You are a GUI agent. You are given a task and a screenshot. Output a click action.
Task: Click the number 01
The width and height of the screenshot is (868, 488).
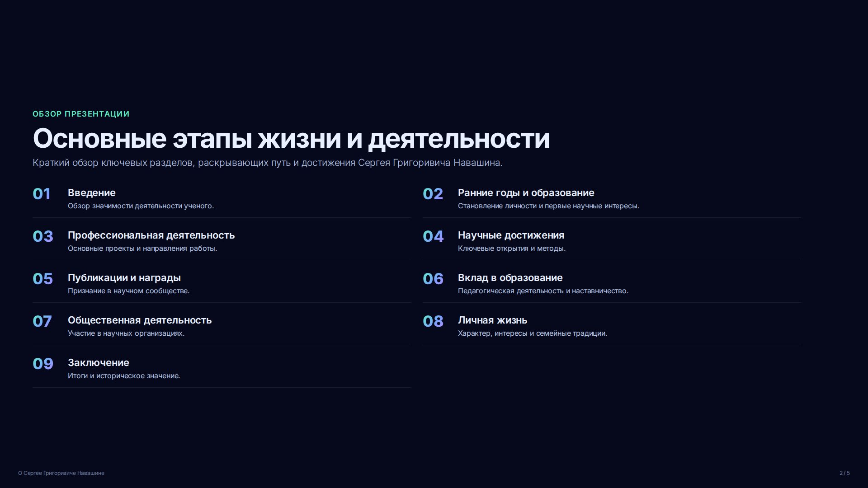[x=42, y=194]
